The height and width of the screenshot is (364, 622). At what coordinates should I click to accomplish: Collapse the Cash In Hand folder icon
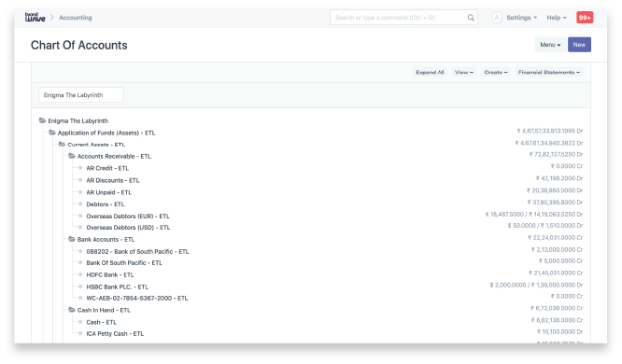pyautogui.click(x=72, y=310)
